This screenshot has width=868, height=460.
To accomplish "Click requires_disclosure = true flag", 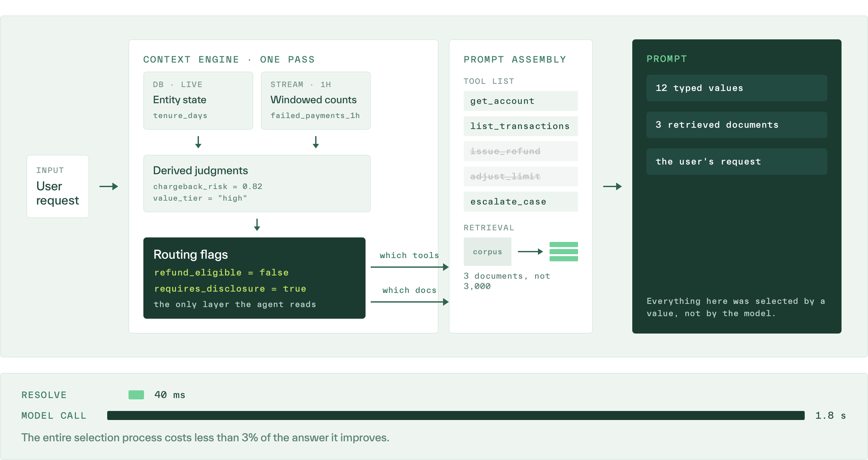I will tap(230, 288).
